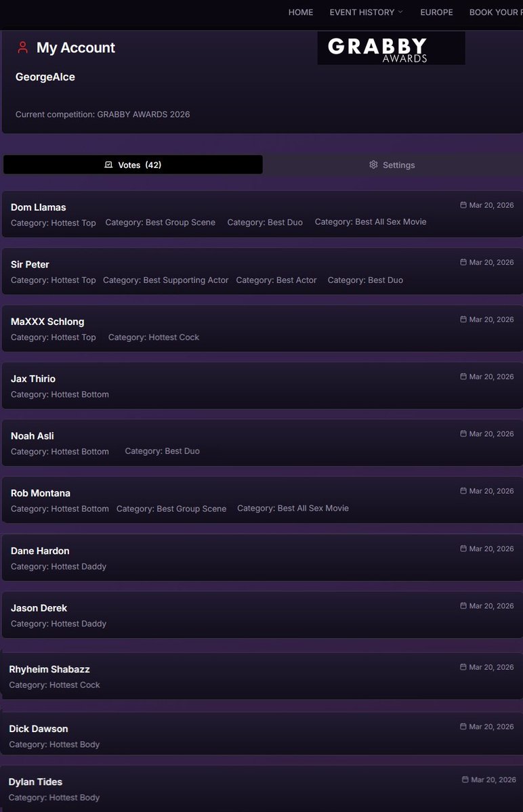The width and height of the screenshot is (523, 812).
Task: Expand the Event History chevron
Action: tap(400, 12)
